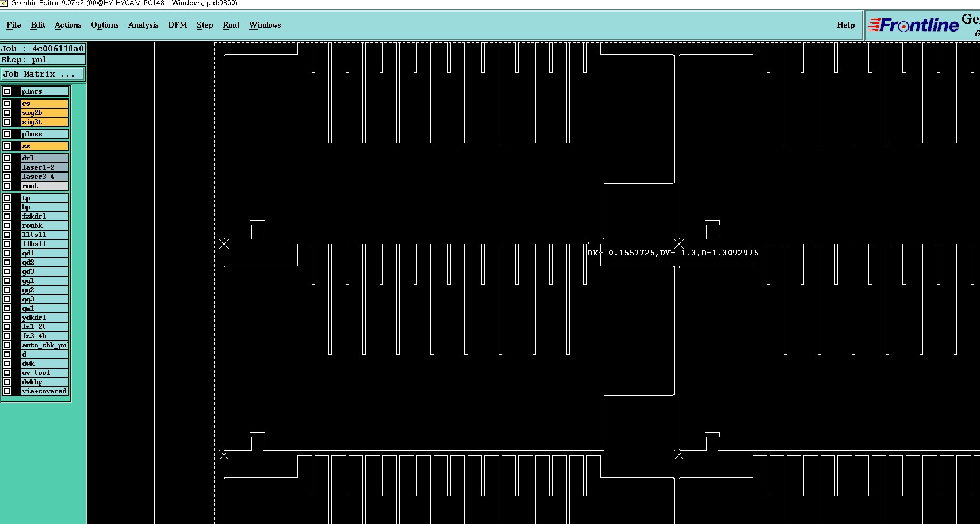Select the fz3-4b layer name
This screenshot has width=980, height=524.
(45, 336)
